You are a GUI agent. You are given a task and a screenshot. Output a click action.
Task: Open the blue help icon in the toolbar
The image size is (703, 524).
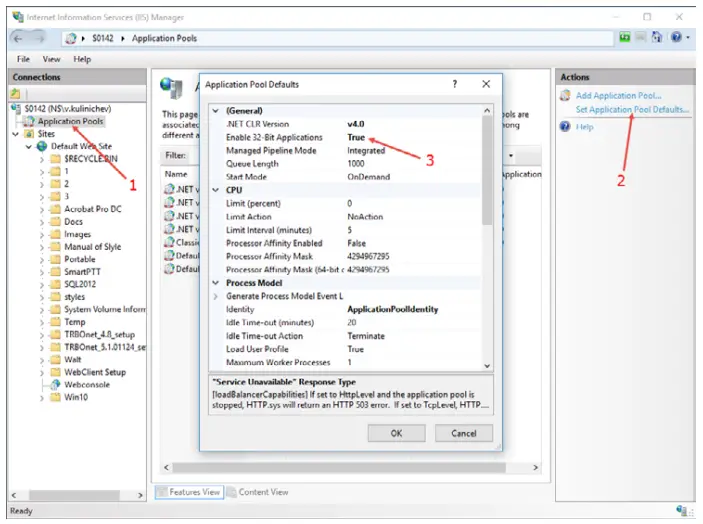click(x=676, y=37)
